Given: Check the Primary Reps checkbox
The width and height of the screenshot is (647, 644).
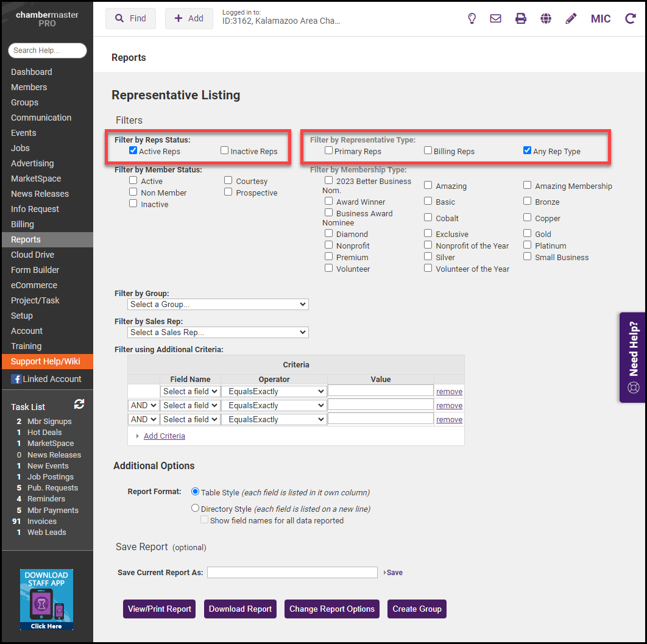Looking at the screenshot, I should pos(329,150).
